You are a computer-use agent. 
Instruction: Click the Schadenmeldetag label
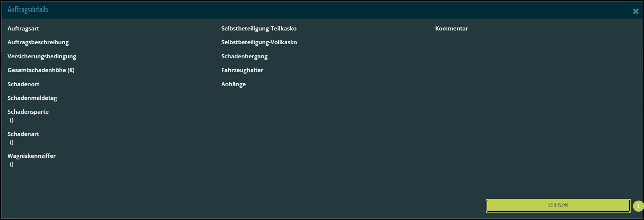[32, 98]
